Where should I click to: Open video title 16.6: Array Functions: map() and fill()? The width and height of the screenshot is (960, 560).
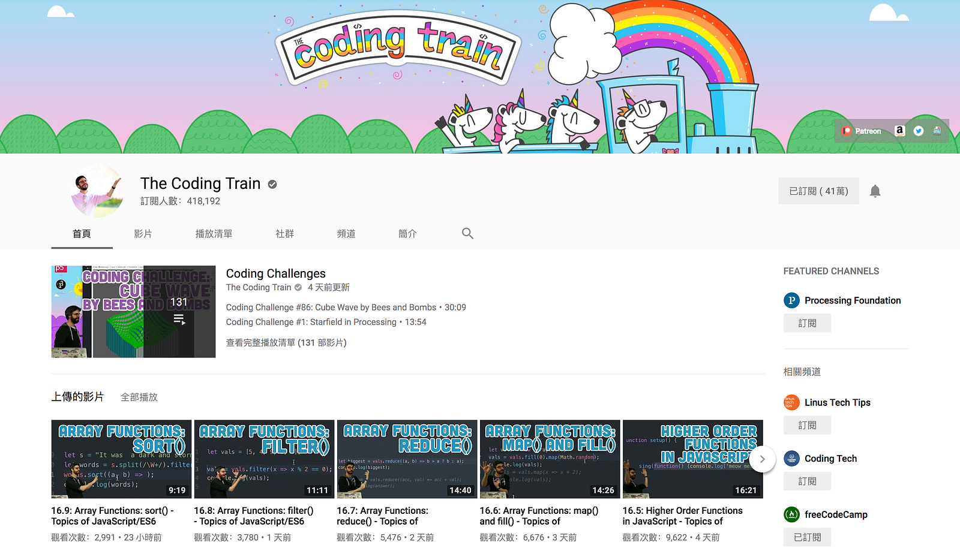click(539, 516)
